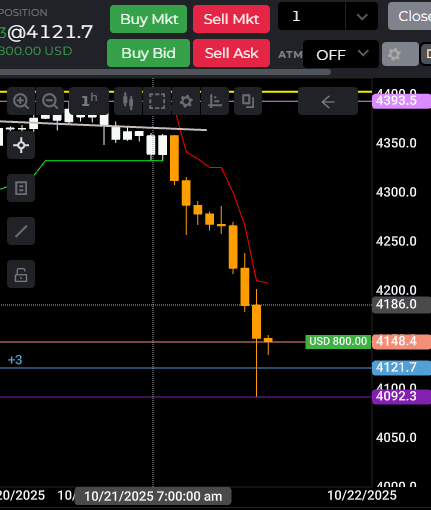Toggle the drawing lock padlock icon
Image resolution: width=431 pixels, height=510 pixels.
pos(21,274)
